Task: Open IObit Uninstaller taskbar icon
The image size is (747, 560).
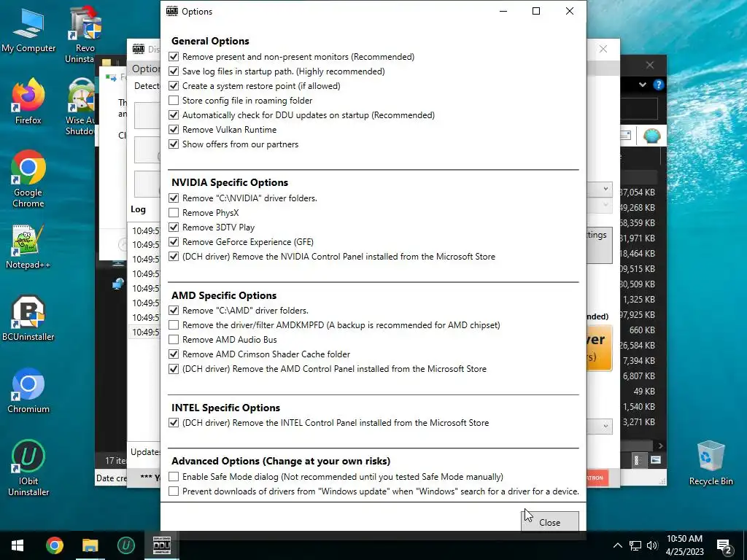Action: pyautogui.click(x=125, y=545)
